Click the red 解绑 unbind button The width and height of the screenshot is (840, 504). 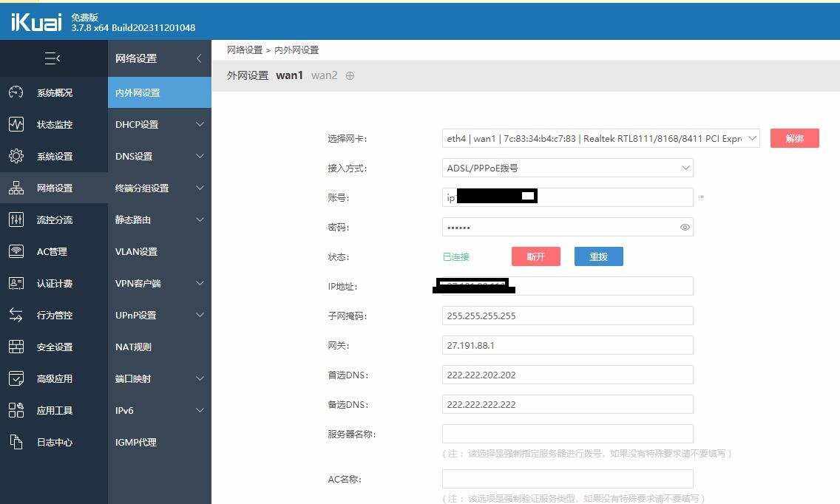pyautogui.click(x=794, y=138)
